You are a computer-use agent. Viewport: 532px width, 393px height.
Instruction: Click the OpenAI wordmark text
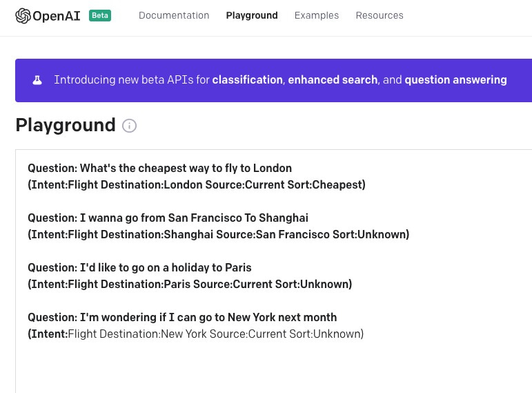[x=57, y=16]
